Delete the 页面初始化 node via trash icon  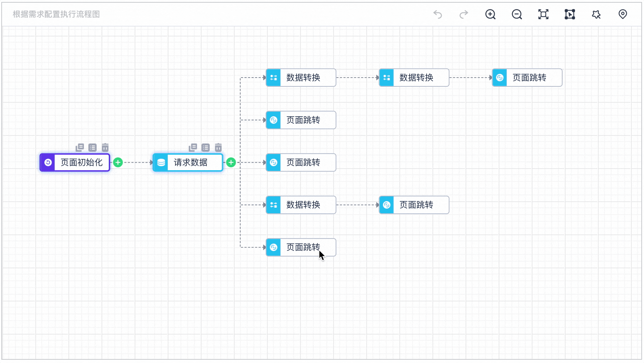[x=105, y=147]
